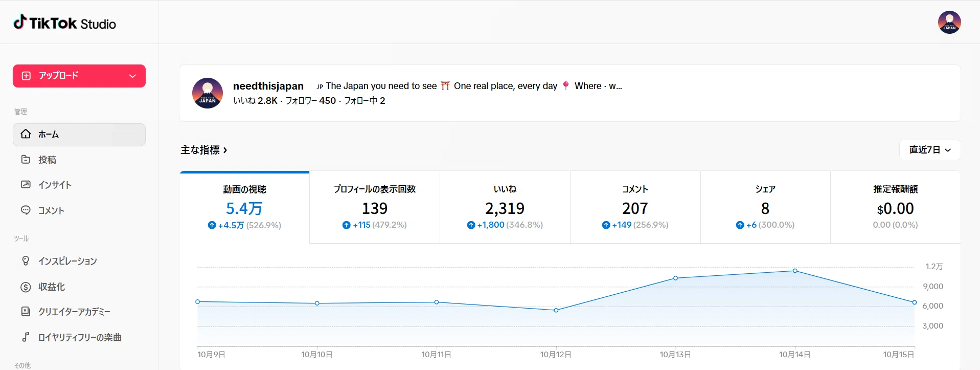Image resolution: width=980 pixels, height=370 pixels.
Task: Open クリエイターアカデミー link in sidebar
Action: (x=79, y=312)
